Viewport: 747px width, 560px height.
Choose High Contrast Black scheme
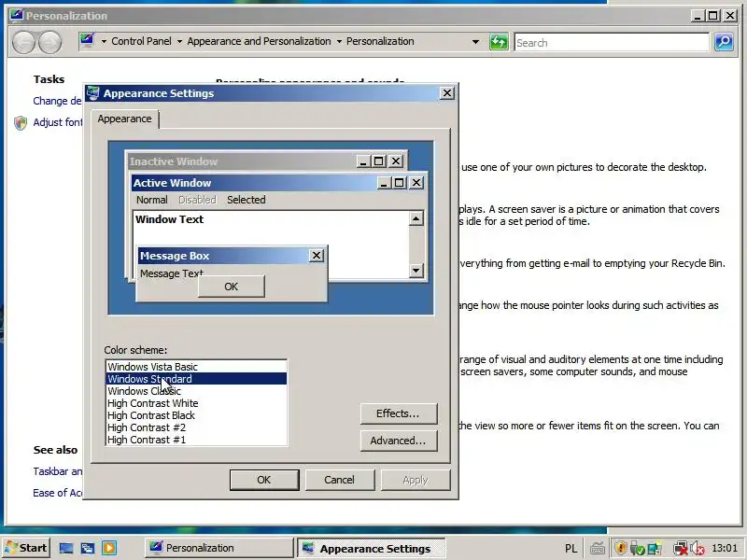[196, 415]
